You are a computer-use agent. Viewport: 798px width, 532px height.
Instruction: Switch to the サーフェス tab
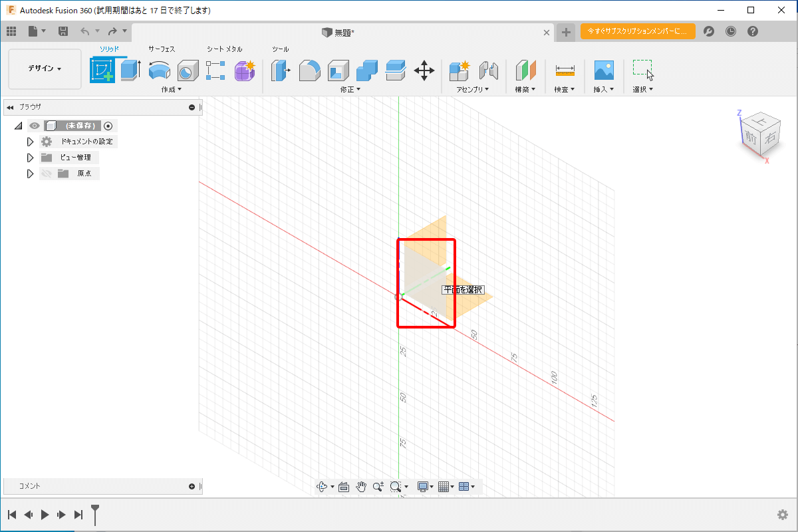(x=162, y=49)
